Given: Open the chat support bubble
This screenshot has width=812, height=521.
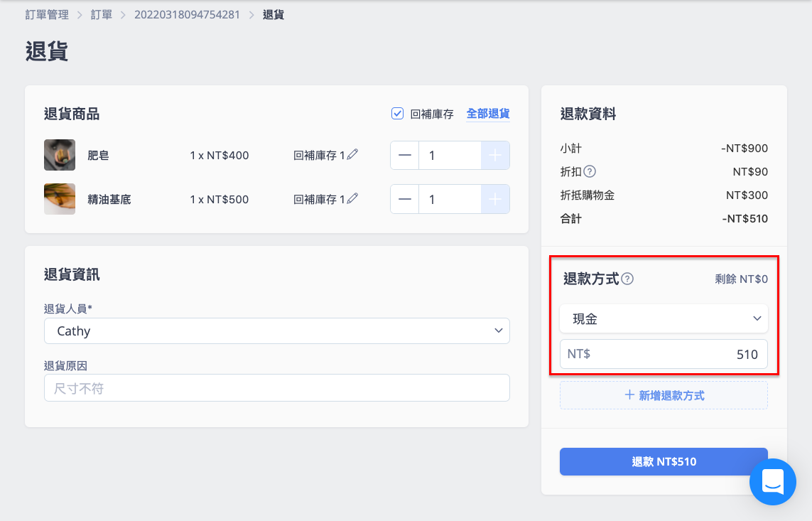Looking at the screenshot, I should [x=773, y=482].
